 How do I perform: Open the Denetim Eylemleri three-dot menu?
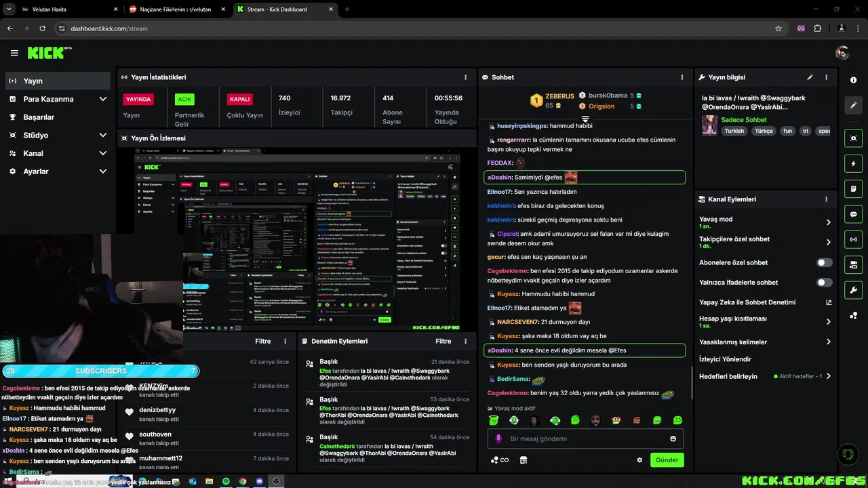pos(465,341)
